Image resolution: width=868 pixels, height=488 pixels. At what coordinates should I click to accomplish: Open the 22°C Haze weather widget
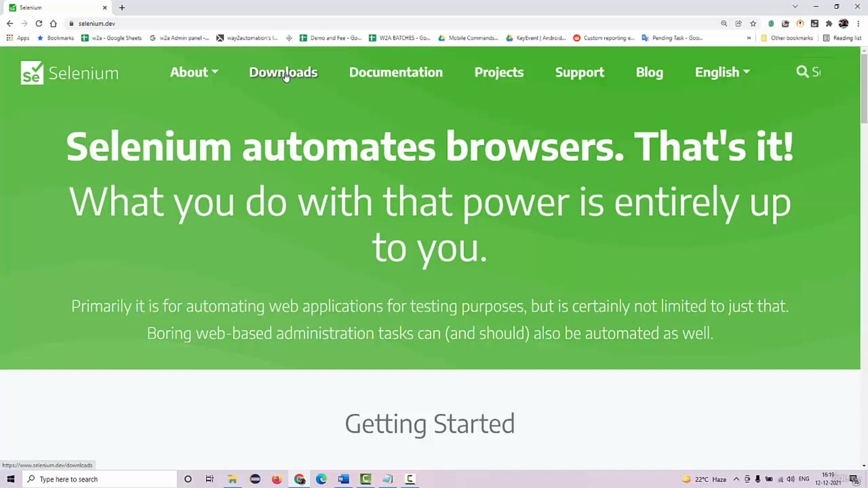tap(704, 479)
